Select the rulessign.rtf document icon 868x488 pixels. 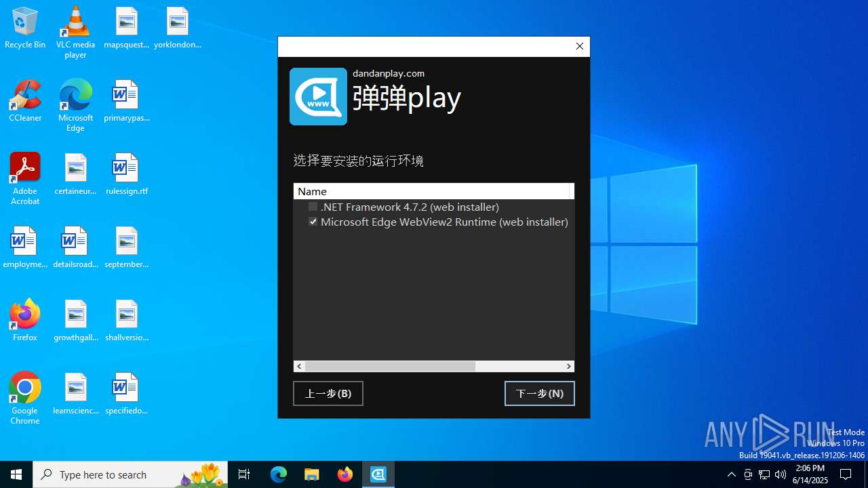point(127,175)
